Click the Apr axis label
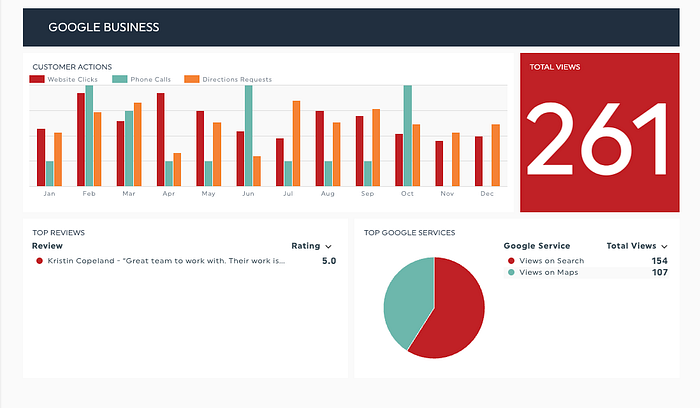Viewport: 700px width, 408px height. 169,193
